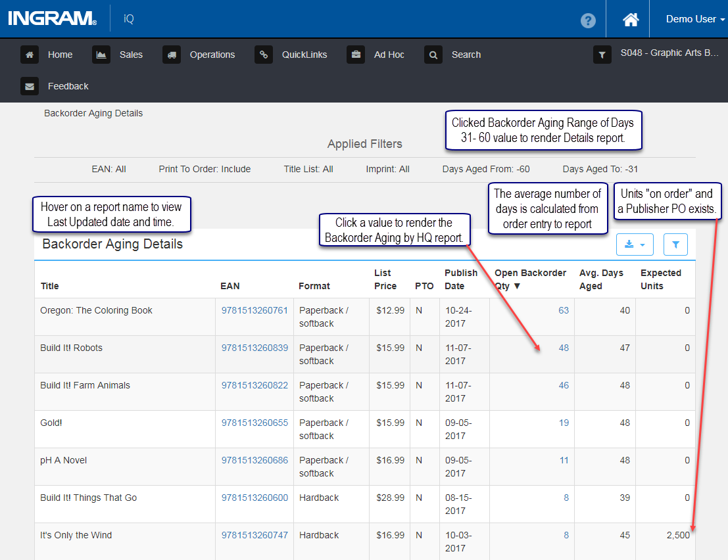Open the report filter funnel button

tap(675, 245)
